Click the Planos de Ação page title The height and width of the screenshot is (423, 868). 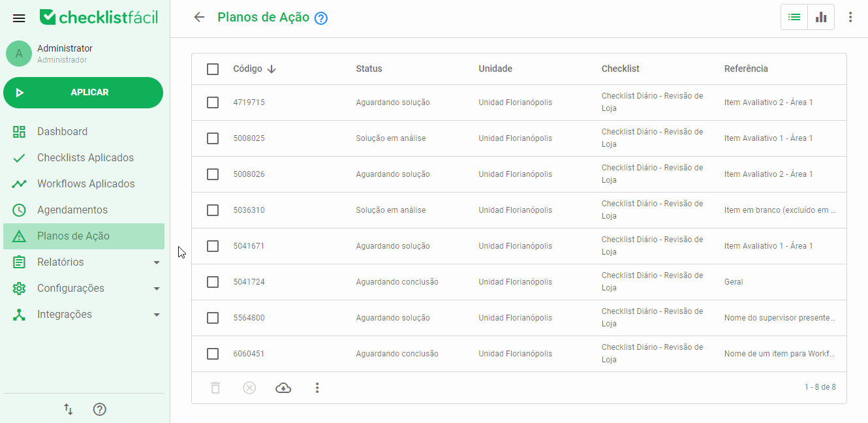click(x=263, y=18)
